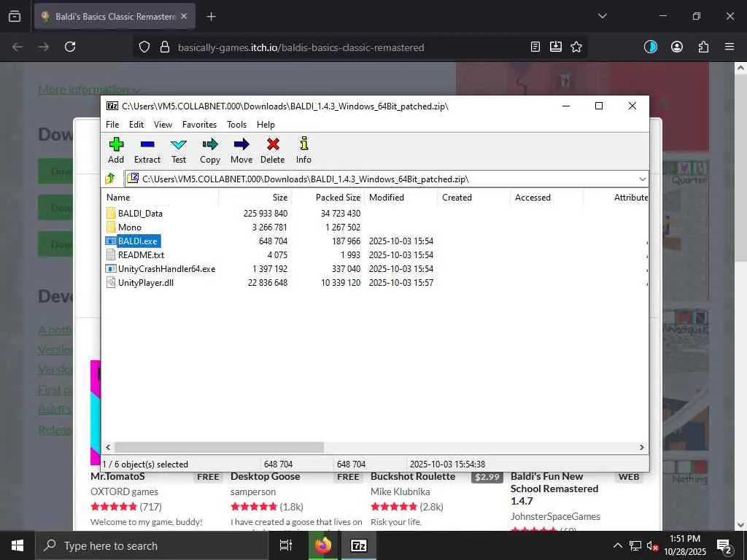This screenshot has width=747, height=560.
Task: Click the 225 933 840 size value
Action: pyautogui.click(x=266, y=214)
